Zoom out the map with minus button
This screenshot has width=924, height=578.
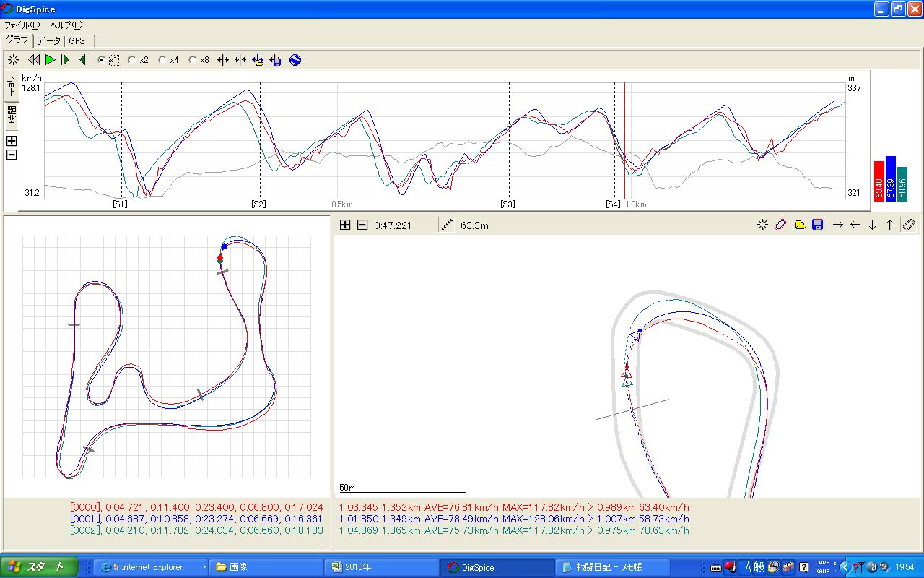362,225
